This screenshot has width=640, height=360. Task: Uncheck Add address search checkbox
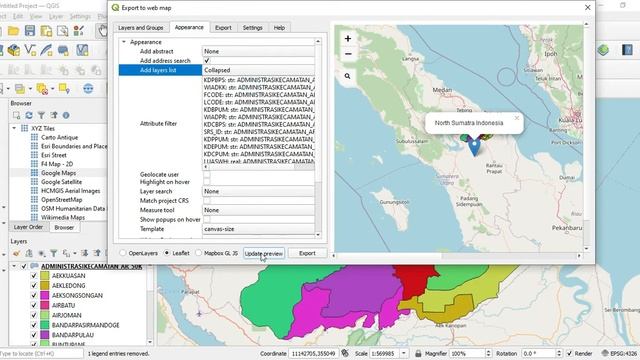point(207,60)
